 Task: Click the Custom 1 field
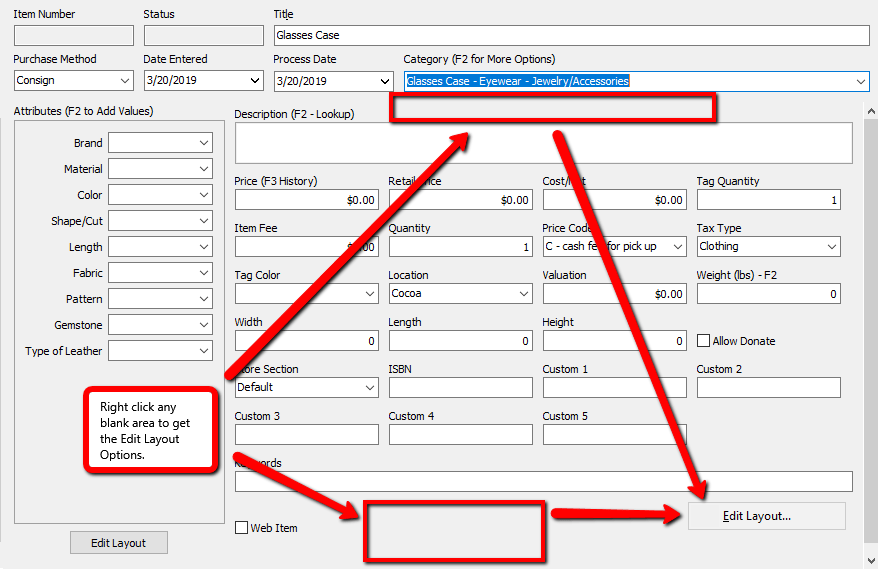pos(614,388)
